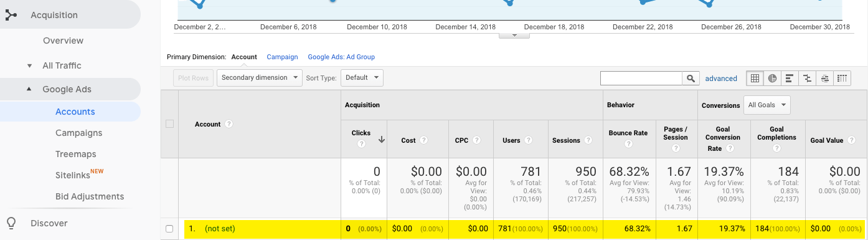868x240 pixels.
Task: Click the advanced filter link
Action: click(x=721, y=79)
